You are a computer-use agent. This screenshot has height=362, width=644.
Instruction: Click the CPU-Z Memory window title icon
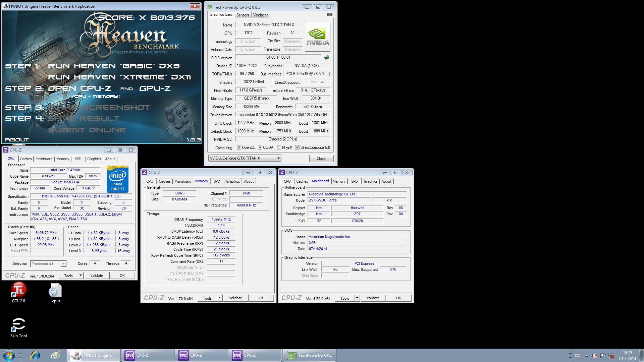(145, 172)
